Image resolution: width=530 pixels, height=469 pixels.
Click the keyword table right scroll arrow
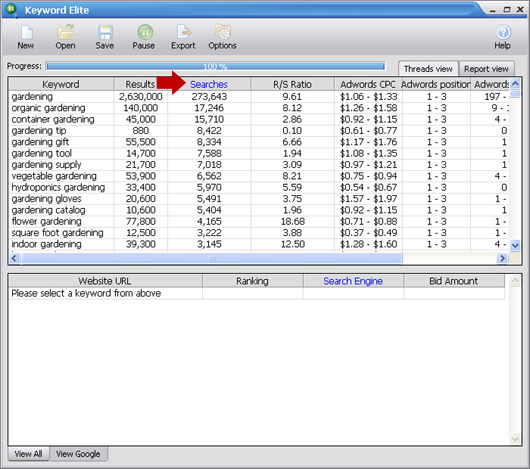click(x=502, y=258)
